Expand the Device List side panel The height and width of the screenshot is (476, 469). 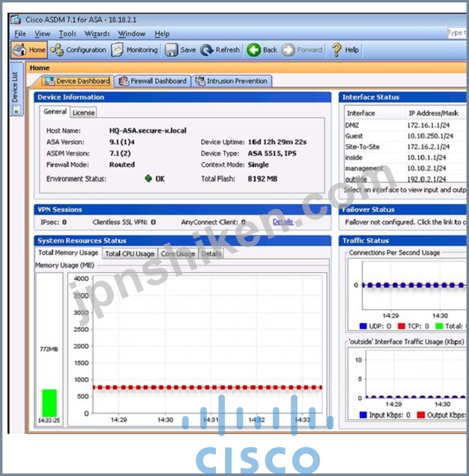(17, 88)
